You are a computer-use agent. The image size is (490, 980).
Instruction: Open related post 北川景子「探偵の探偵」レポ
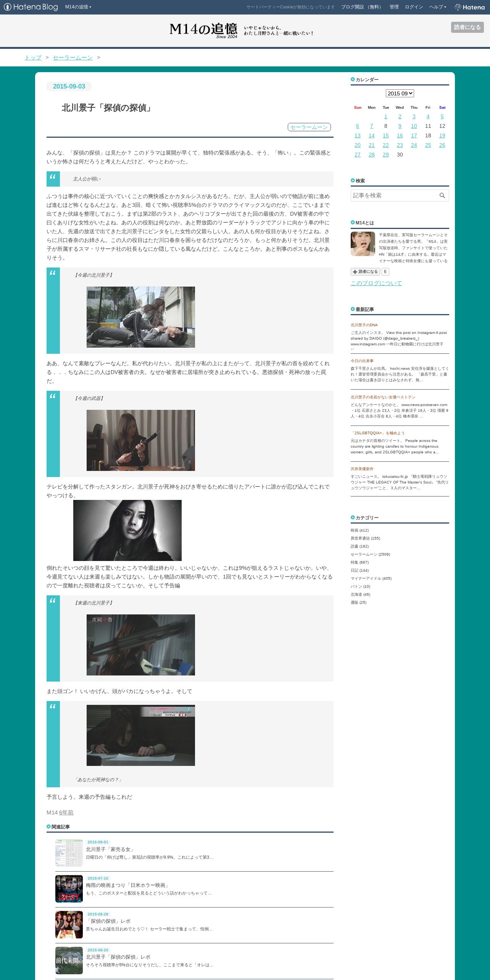[118, 957]
